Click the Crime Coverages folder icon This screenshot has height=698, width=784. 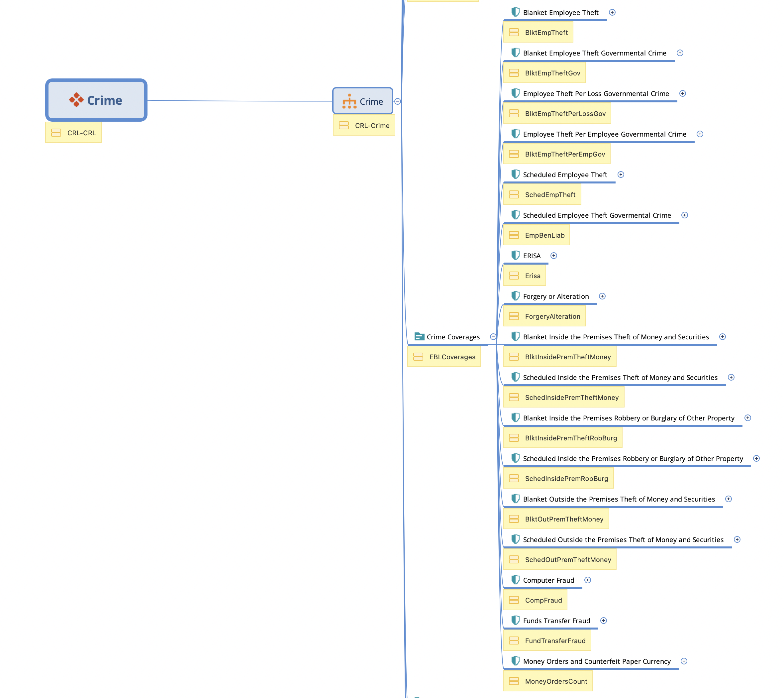(419, 336)
